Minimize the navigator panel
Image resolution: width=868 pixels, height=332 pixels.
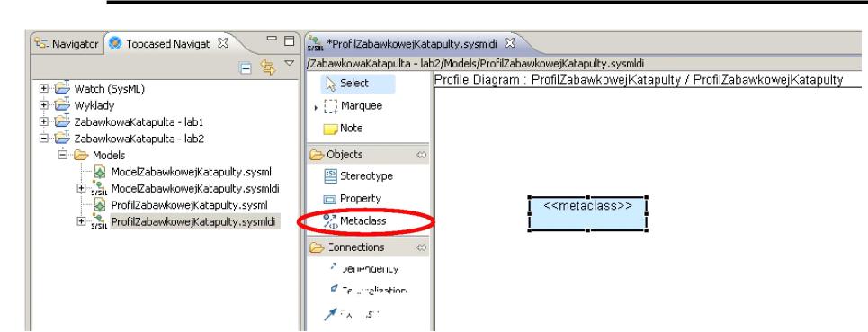click(x=272, y=39)
